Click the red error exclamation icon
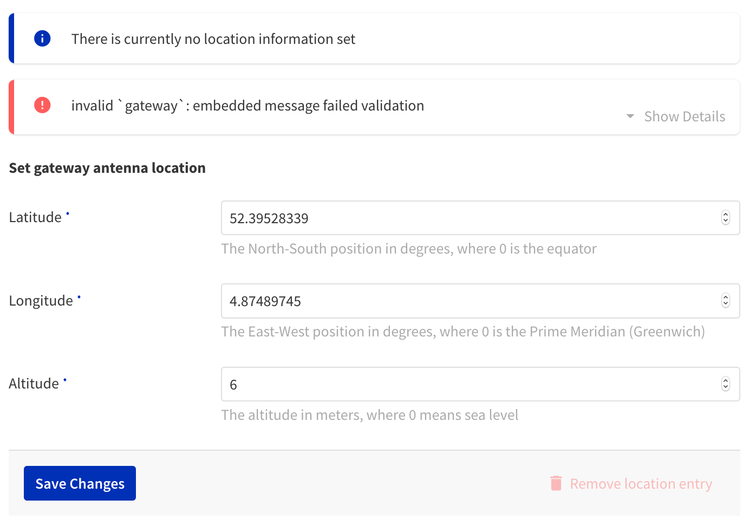Image resolution: width=756 pixels, height=532 pixels. point(42,105)
